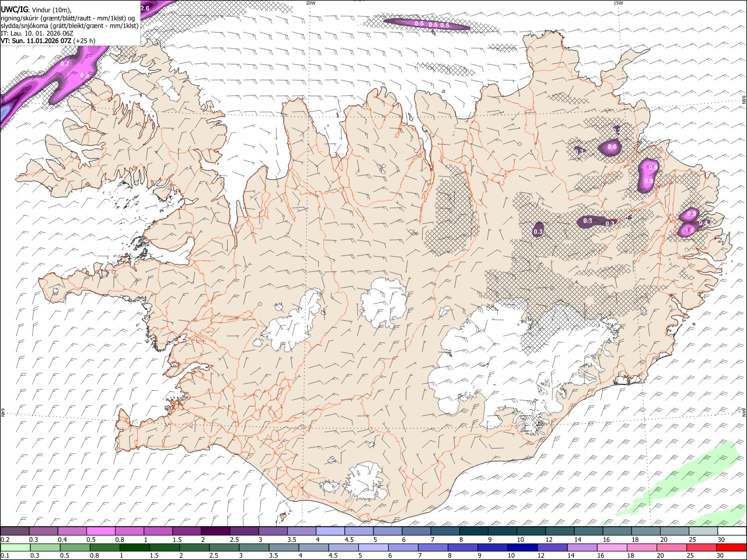Click the green rain swatch labeled 0.5
The width and height of the screenshot is (747, 560).
(75, 547)
